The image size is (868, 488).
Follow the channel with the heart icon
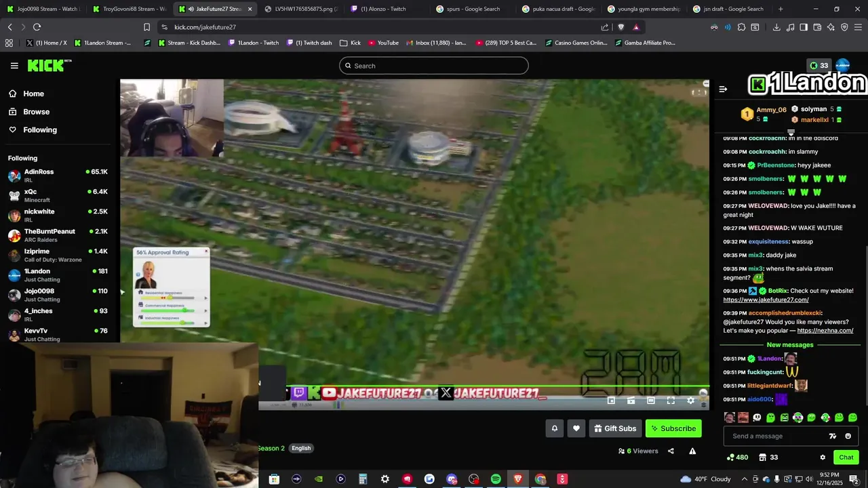point(576,428)
